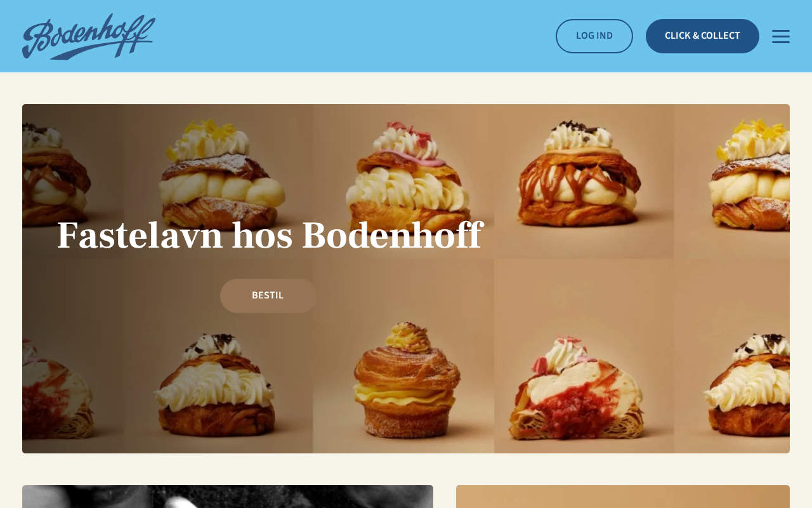Click the Fastelavn hos Bodenhoff heading
This screenshot has width=812, height=508.
(x=270, y=236)
